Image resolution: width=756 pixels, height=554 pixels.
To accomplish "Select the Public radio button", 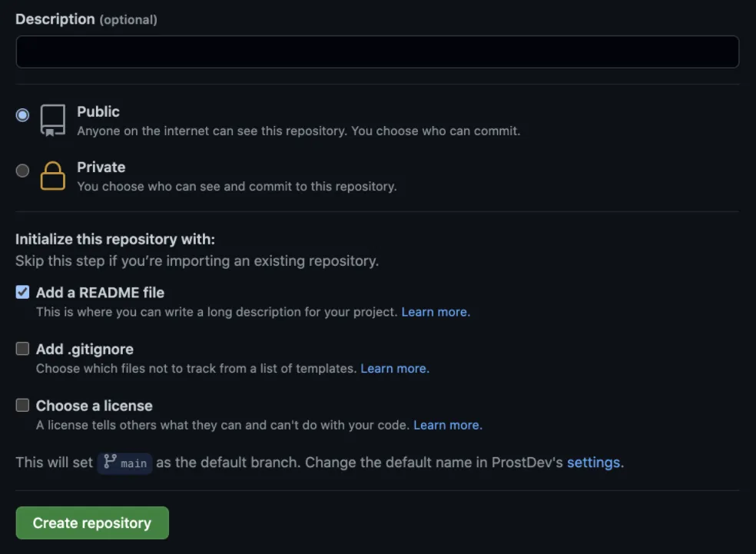I will [22, 114].
